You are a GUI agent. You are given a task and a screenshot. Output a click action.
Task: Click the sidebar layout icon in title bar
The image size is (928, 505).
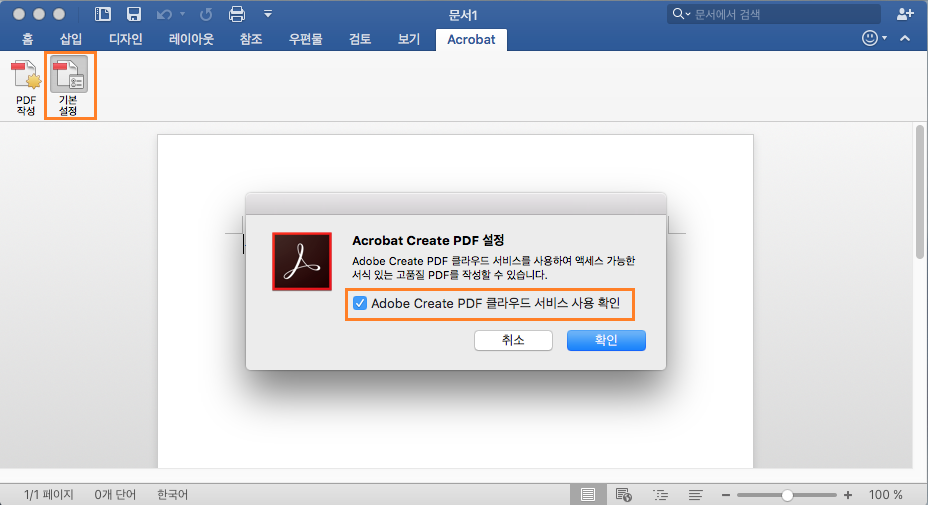coord(103,14)
